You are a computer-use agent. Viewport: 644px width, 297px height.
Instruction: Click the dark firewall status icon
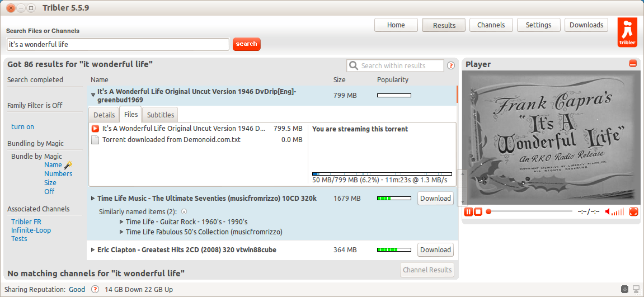click(x=624, y=289)
